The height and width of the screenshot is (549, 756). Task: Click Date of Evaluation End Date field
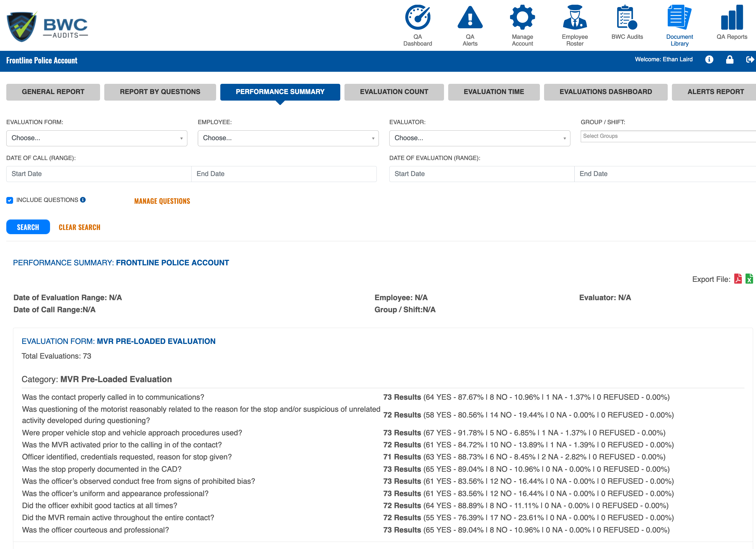pos(665,174)
